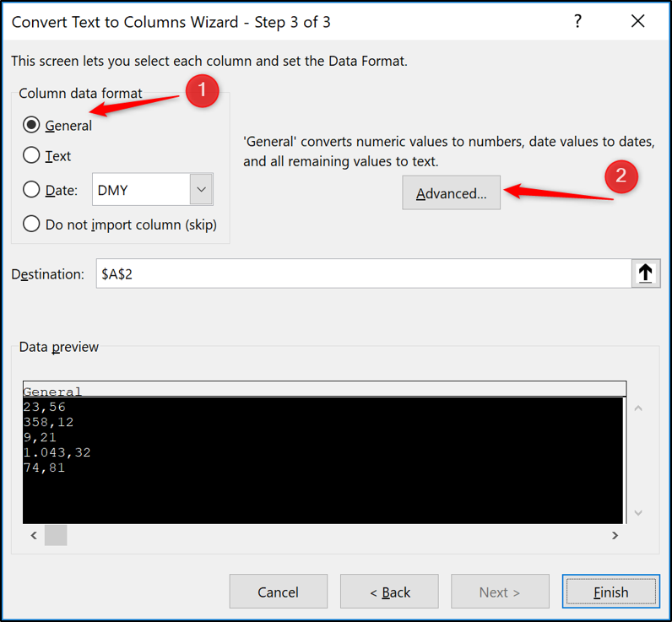The image size is (672, 622).
Task: Click the 1.043,32 row in data preview
Action: click(57, 452)
